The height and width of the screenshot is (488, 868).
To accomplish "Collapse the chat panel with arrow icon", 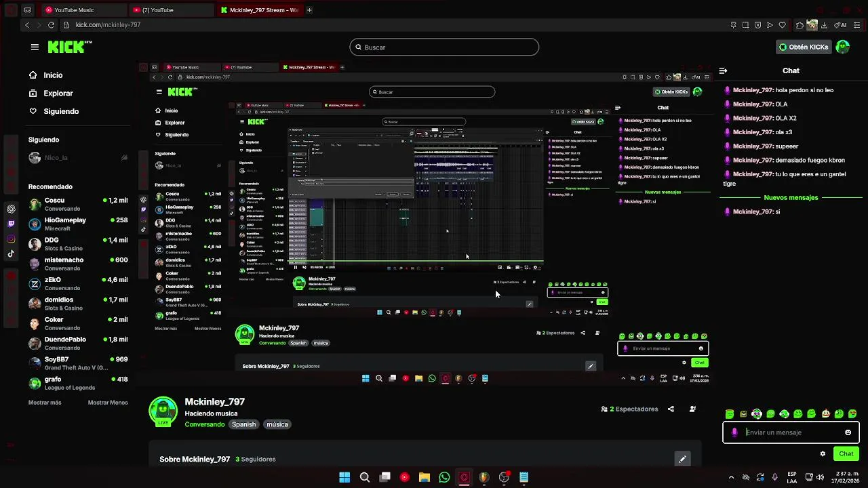I will [x=723, y=70].
